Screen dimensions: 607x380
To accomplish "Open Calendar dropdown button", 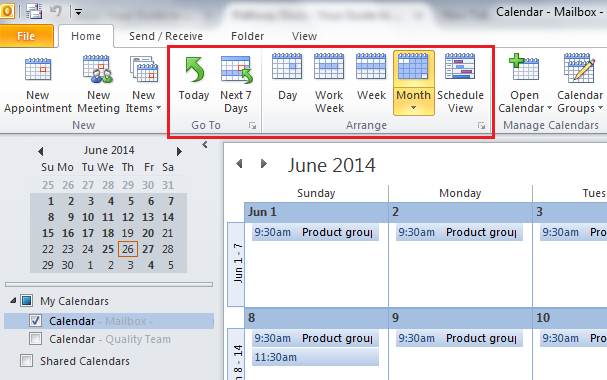I will [525, 84].
